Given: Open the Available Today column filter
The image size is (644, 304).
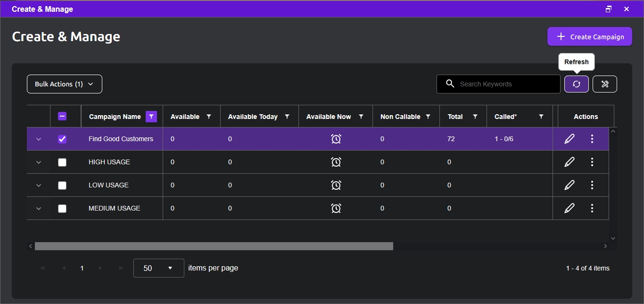Looking at the screenshot, I should pyautogui.click(x=287, y=117).
